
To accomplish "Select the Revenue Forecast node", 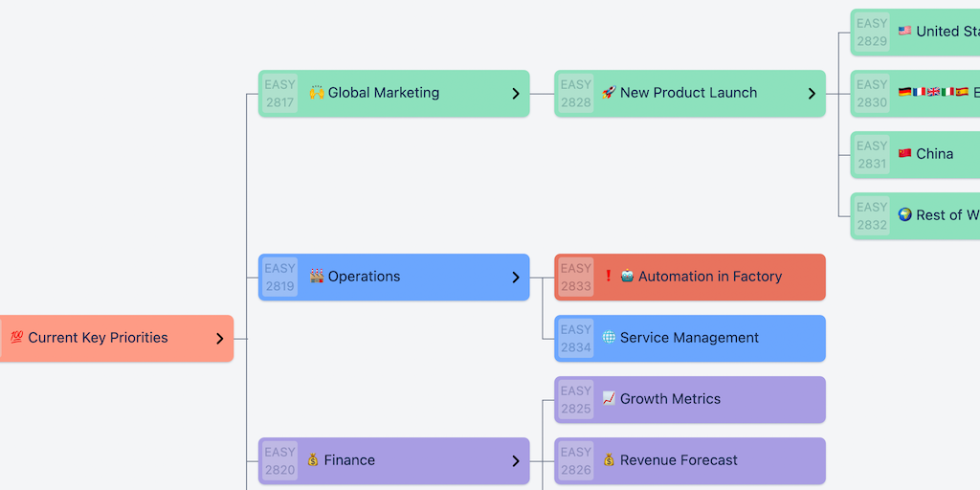I will click(689, 460).
